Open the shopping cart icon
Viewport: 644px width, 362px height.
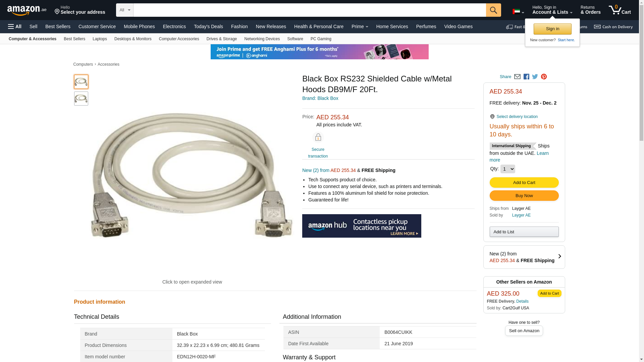620,10
